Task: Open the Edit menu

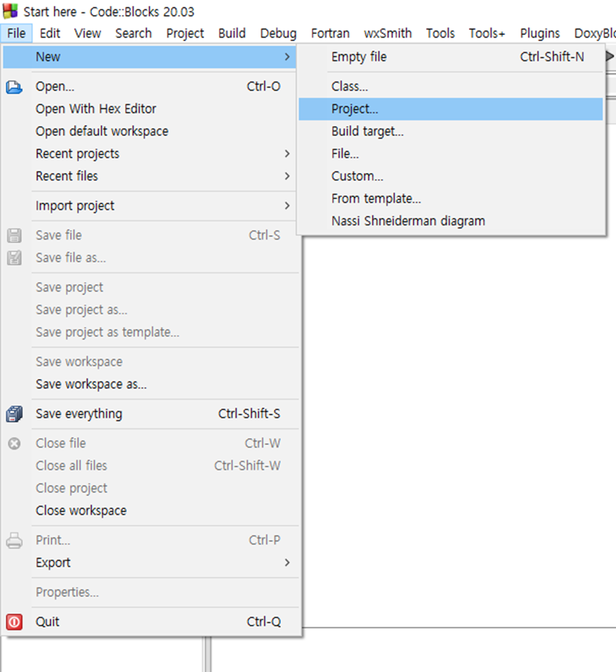Action: 50,34
